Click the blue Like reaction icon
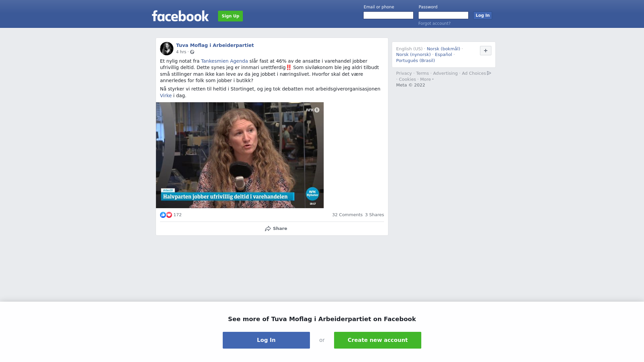This screenshot has height=362, width=644. pos(163,215)
